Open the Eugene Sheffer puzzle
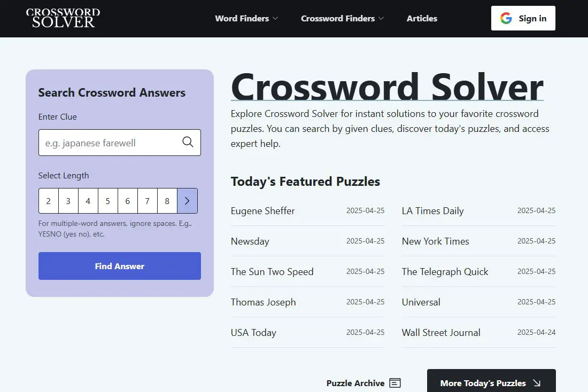Screen dimensions: 588x392 tap(262, 211)
